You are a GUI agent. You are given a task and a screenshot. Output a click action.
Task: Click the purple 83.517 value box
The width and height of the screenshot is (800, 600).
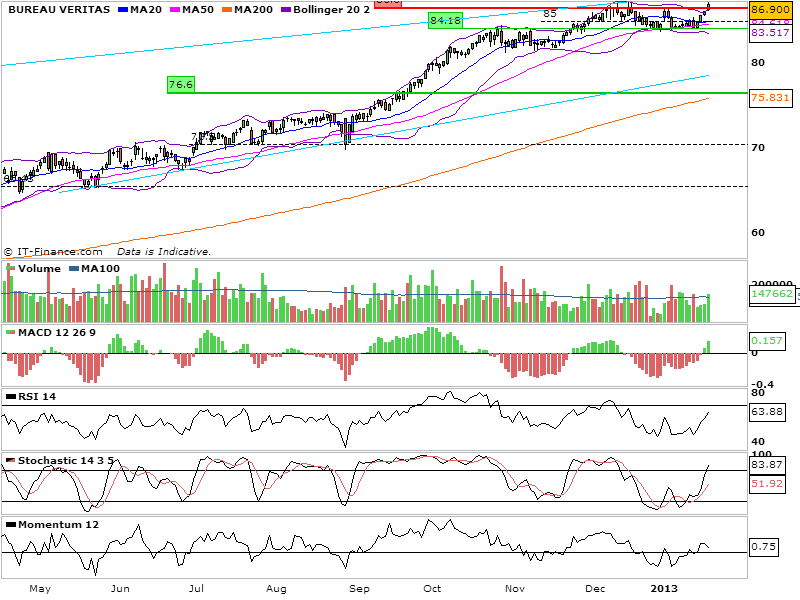(770, 33)
